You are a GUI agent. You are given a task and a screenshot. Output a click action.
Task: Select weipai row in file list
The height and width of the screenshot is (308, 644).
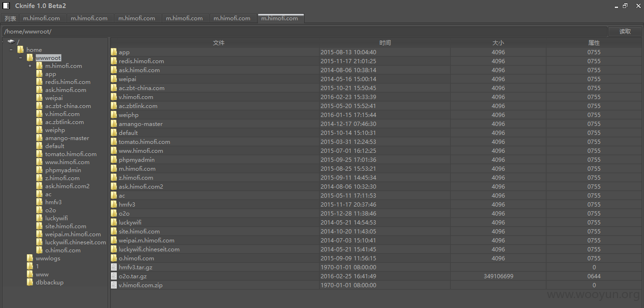(376, 79)
